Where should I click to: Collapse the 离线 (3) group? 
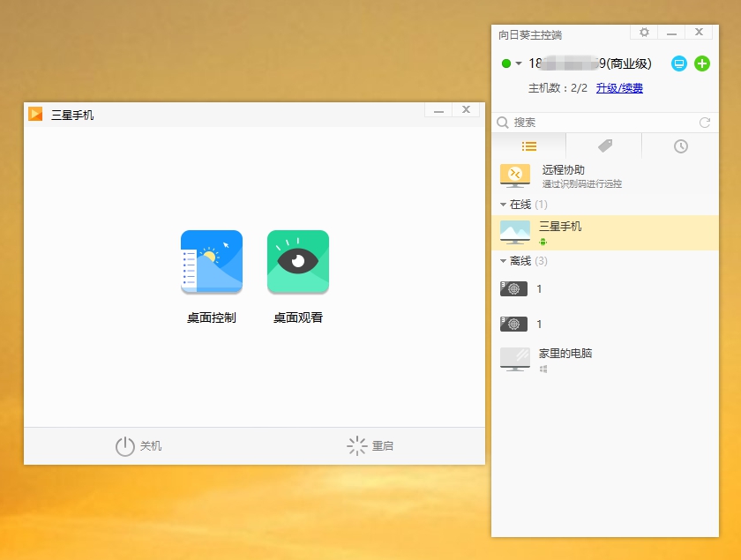[x=504, y=261]
